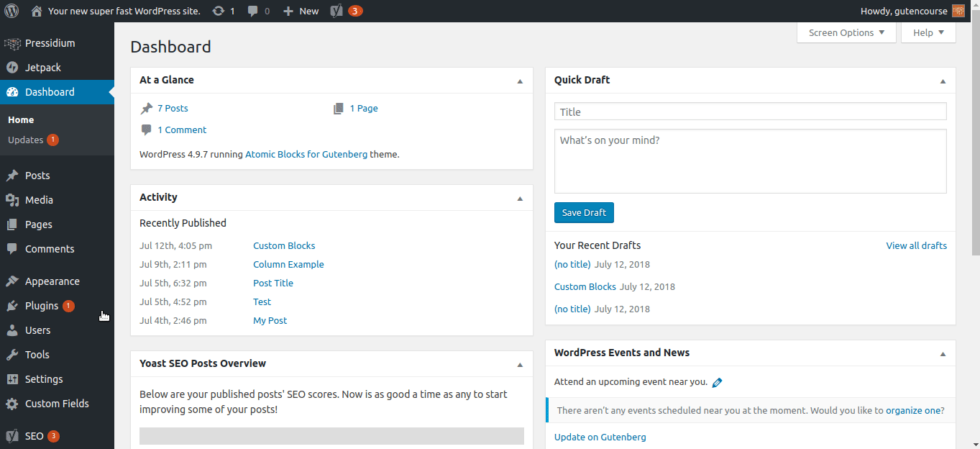Click the site name in admin bar
Image resolution: width=980 pixels, height=449 pixels.
coord(124,11)
